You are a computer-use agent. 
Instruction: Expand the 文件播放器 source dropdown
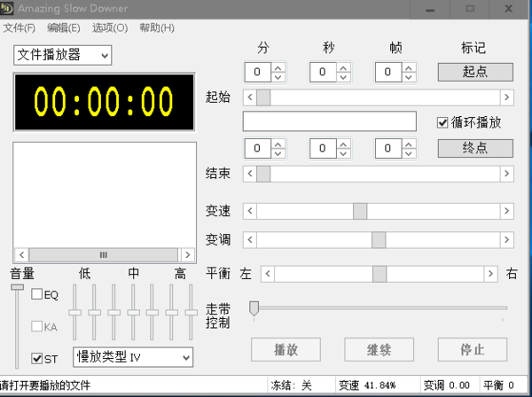(x=105, y=55)
